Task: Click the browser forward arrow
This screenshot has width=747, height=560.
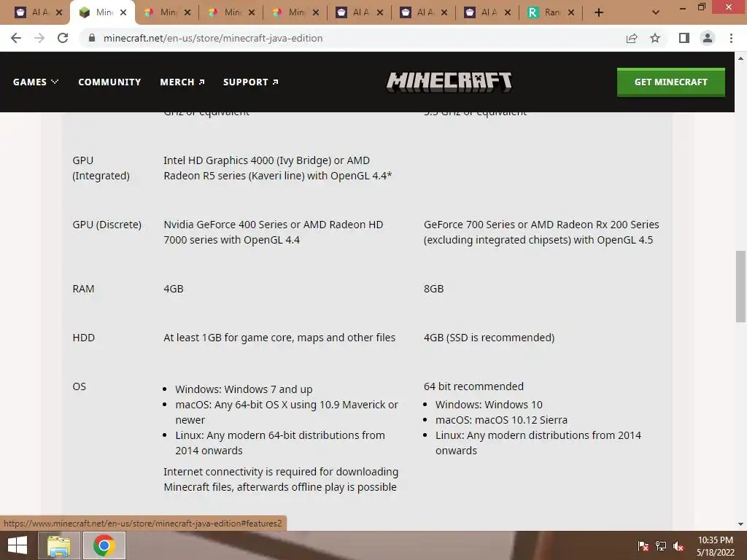Action: 39,38
